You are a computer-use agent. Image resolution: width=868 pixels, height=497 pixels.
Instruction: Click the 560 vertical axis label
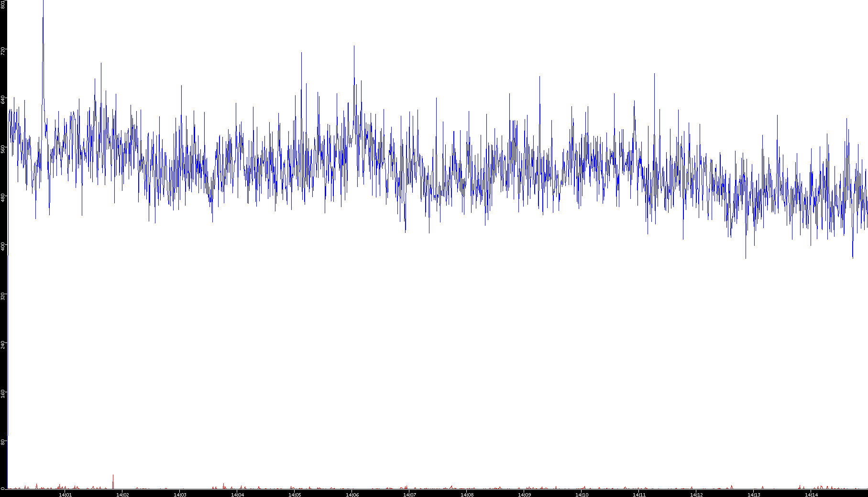(x=3, y=149)
